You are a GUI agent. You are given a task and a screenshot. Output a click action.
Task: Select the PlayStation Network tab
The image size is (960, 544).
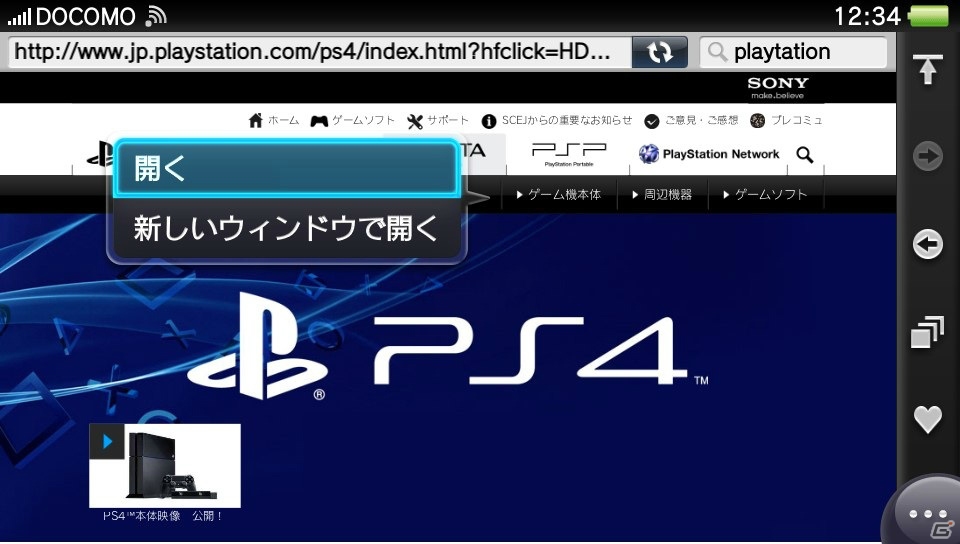tap(709, 154)
